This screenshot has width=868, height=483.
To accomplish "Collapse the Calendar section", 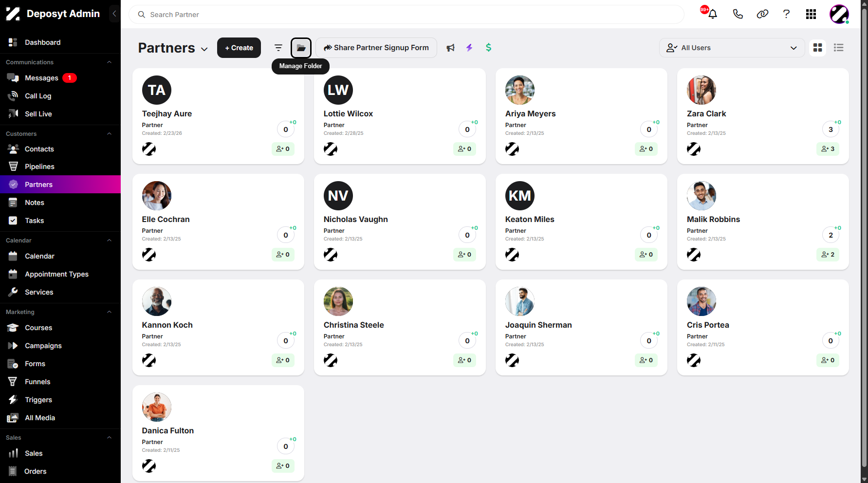I will 110,241.
